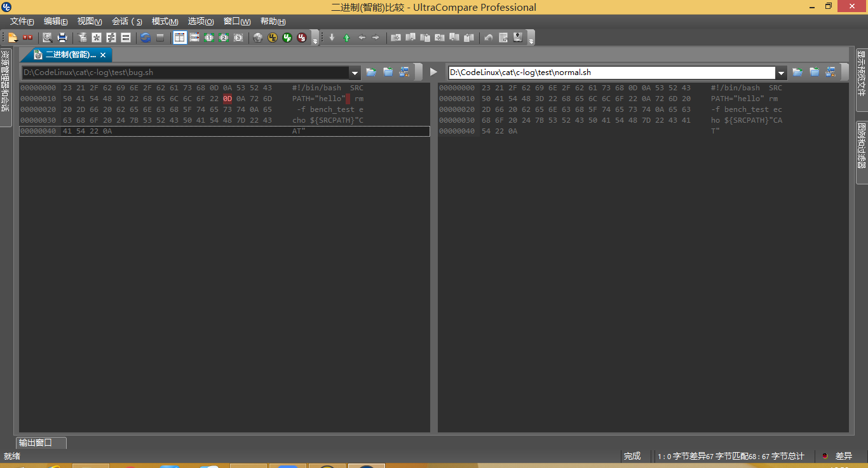Click the play arrow between panes
868x468 pixels.
coord(433,72)
